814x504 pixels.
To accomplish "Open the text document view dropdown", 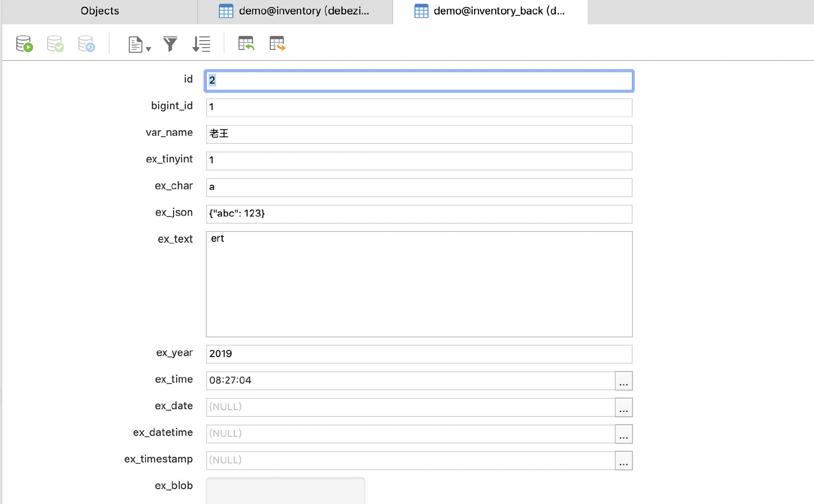I will (x=139, y=45).
